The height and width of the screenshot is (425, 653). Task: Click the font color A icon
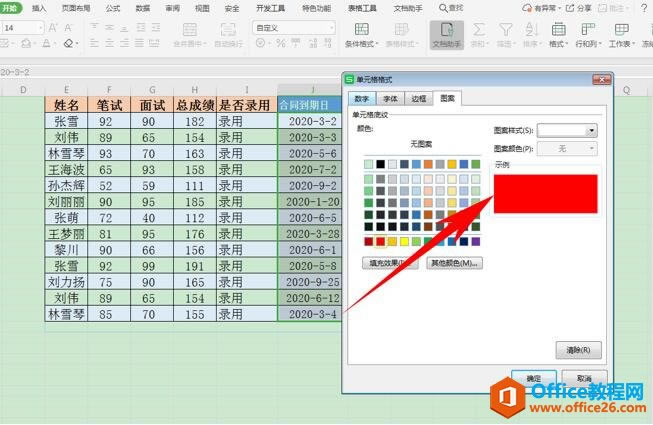(46, 43)
